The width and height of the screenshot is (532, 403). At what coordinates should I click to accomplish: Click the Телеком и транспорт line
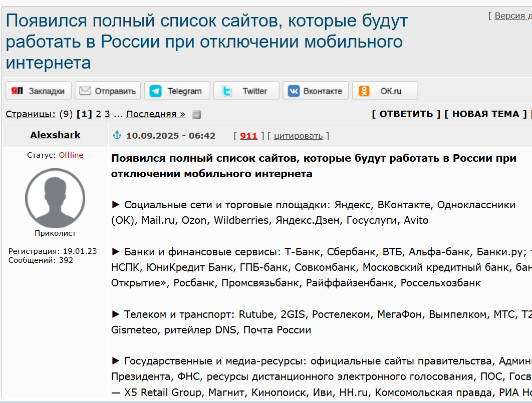click(322, 314)
